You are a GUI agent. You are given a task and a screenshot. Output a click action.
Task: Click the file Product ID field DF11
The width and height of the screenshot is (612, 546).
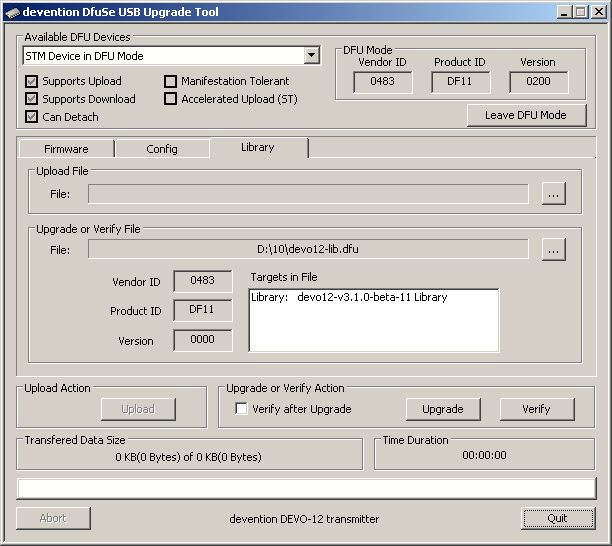(203, 310)
